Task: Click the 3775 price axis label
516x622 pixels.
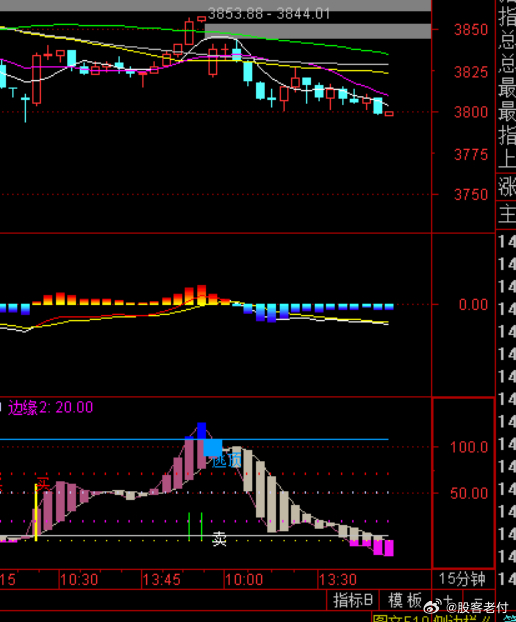Action: coord(471,154)
